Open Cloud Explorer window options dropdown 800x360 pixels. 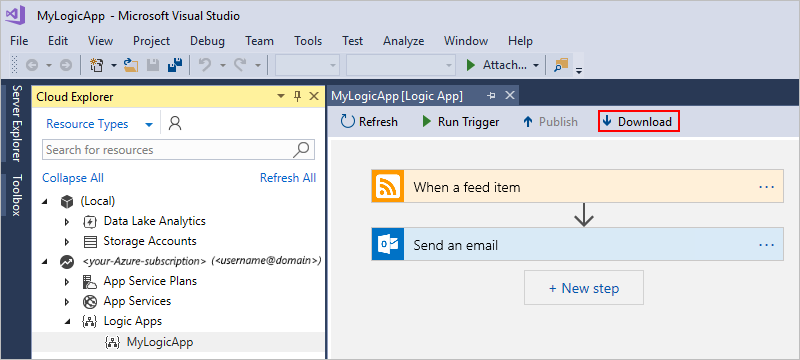(x=281, y=96)
